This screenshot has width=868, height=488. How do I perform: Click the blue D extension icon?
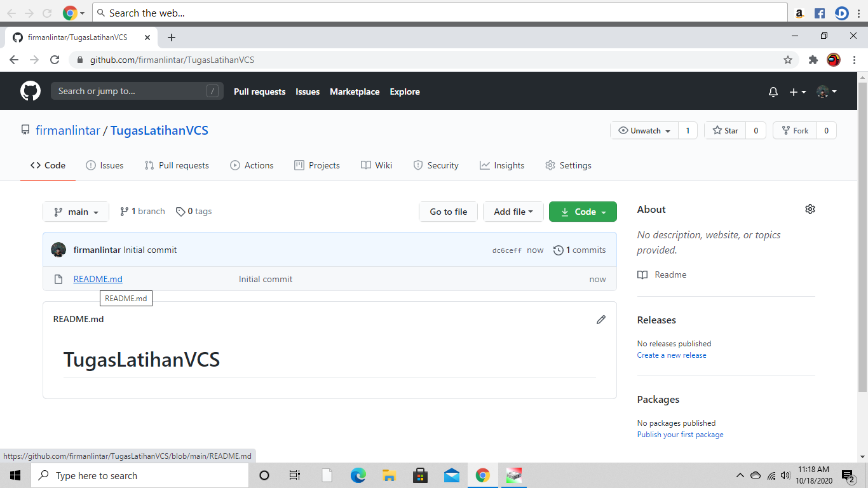point(841,13)
